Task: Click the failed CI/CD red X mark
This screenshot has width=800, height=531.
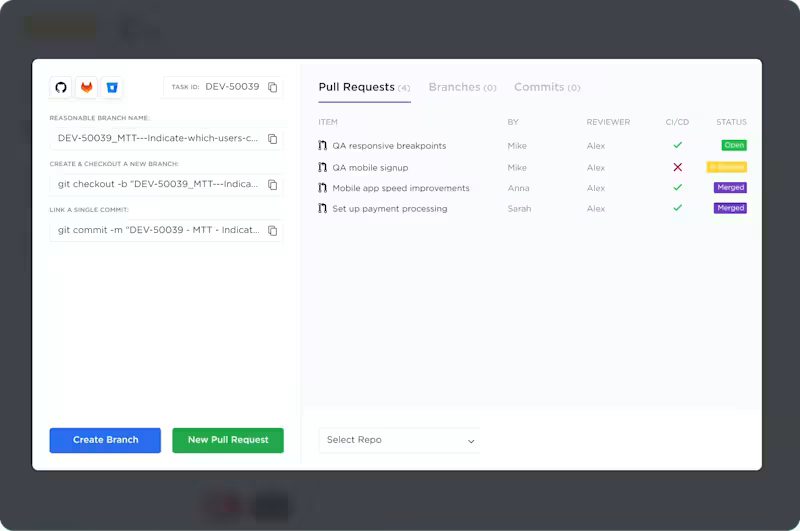Action: [x=677, y=167]
